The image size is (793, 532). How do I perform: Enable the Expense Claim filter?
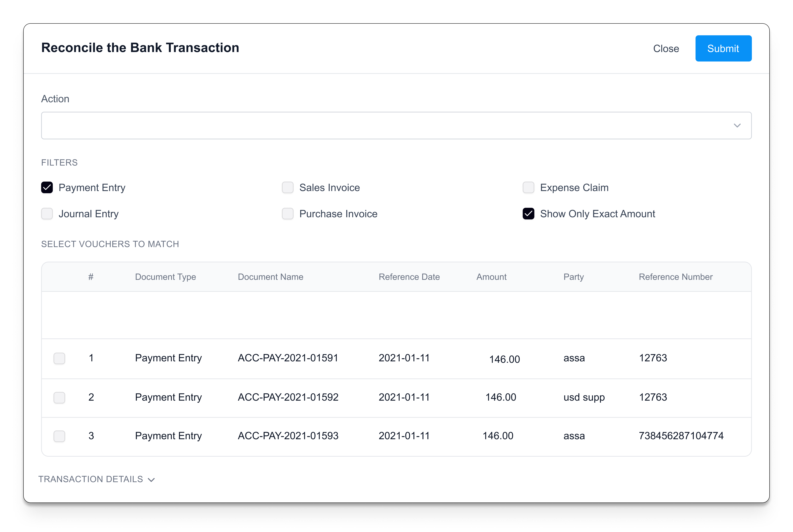tap(528, 187)
